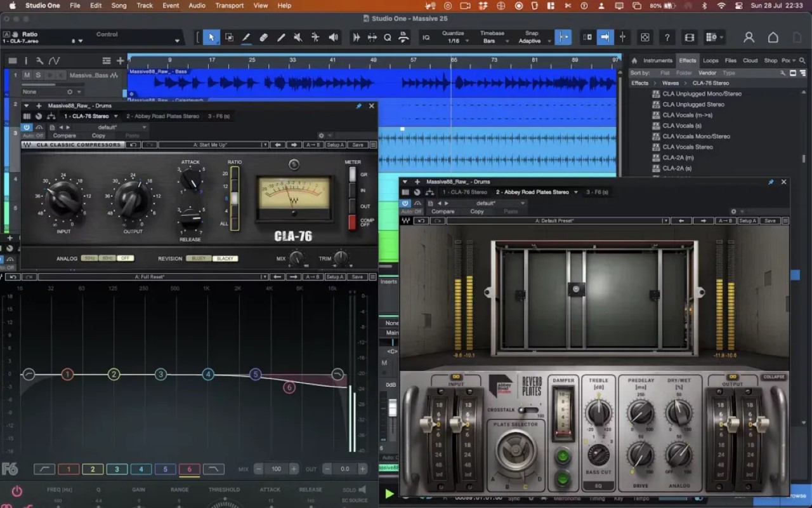
Task: Click the question mark help icon in toolbar
Action: 667,37
